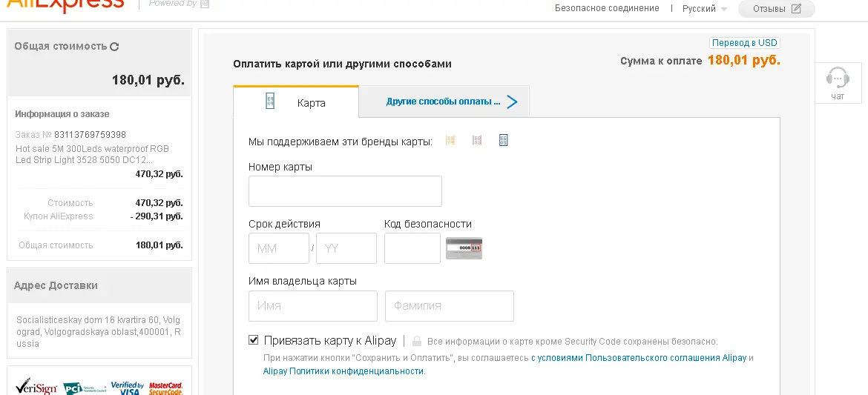Open the Русский language dropdown
868x395 pixels.
pyautogui.click(x=705, y=9)
